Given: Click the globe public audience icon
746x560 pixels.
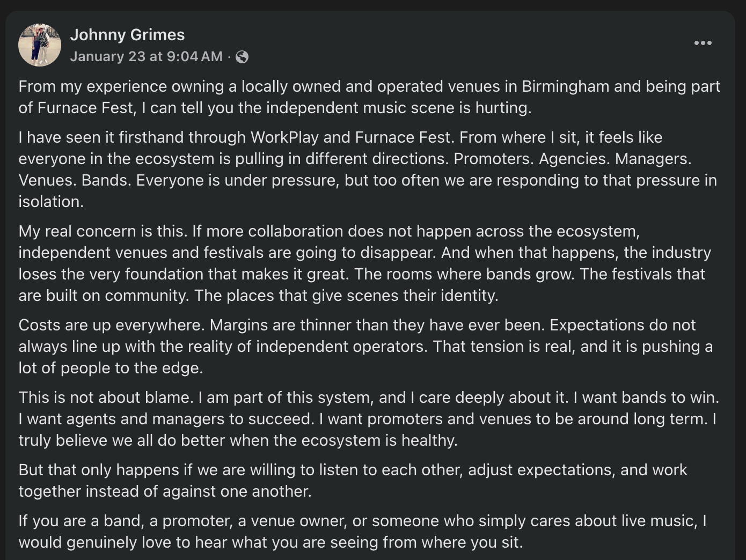Looking at the screenshot, I should tap(242, 57).
